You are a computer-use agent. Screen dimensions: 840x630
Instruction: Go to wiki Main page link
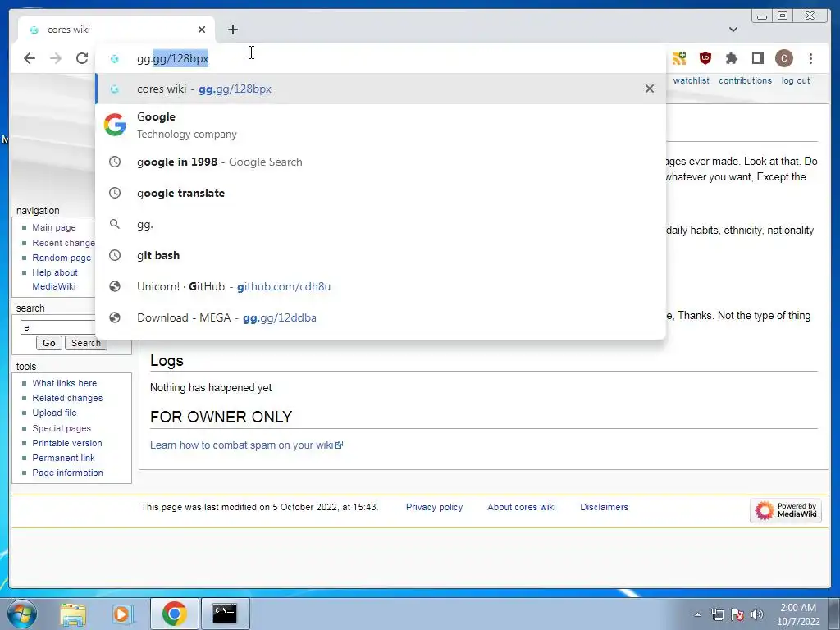(x=54, y=227)
